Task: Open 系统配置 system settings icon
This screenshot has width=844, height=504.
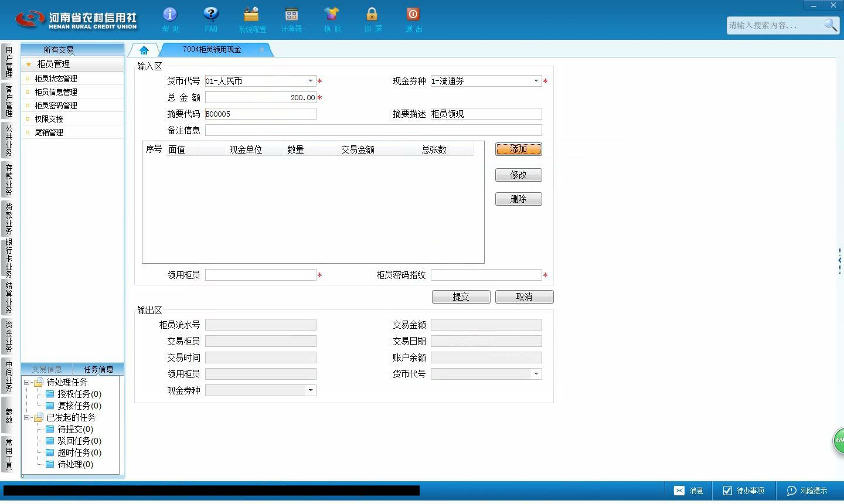Action: coord(252,19)
